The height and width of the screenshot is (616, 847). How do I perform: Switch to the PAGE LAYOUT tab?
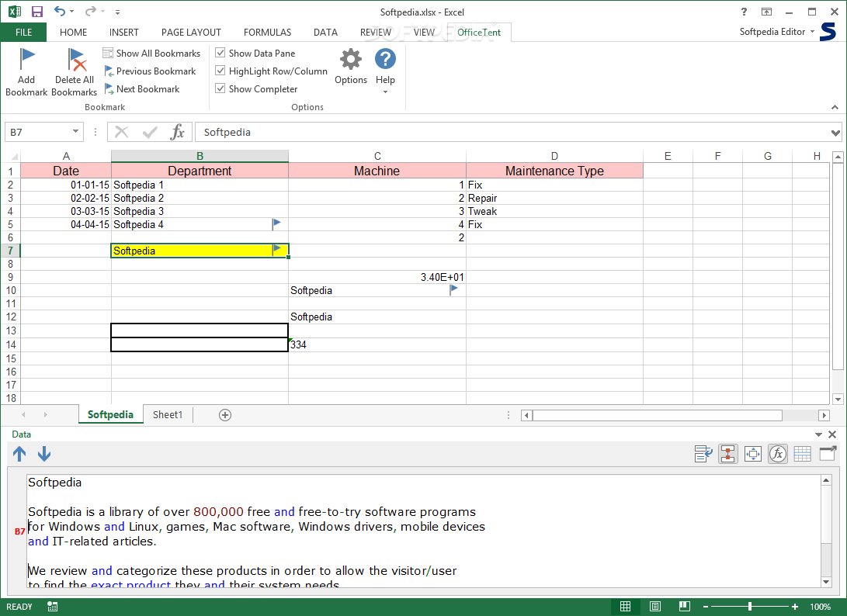coord(191,32)
